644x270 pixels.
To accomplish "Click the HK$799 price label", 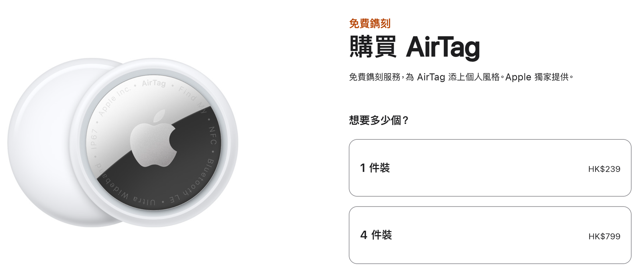I will click(604, 236).
